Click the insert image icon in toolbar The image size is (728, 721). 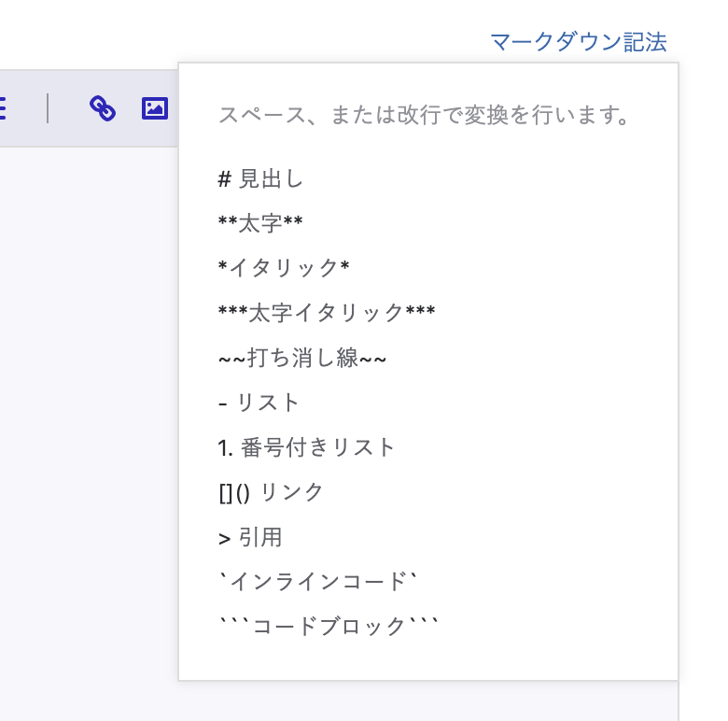(154, 108)
